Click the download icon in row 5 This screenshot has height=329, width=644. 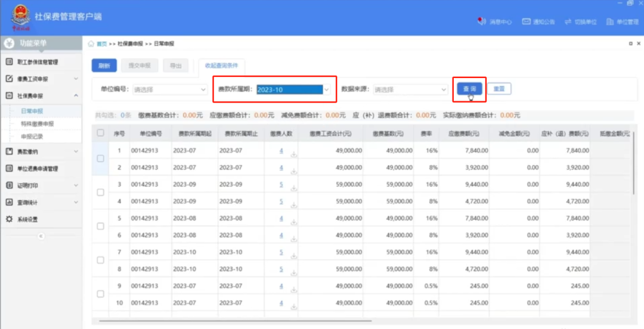293,222
